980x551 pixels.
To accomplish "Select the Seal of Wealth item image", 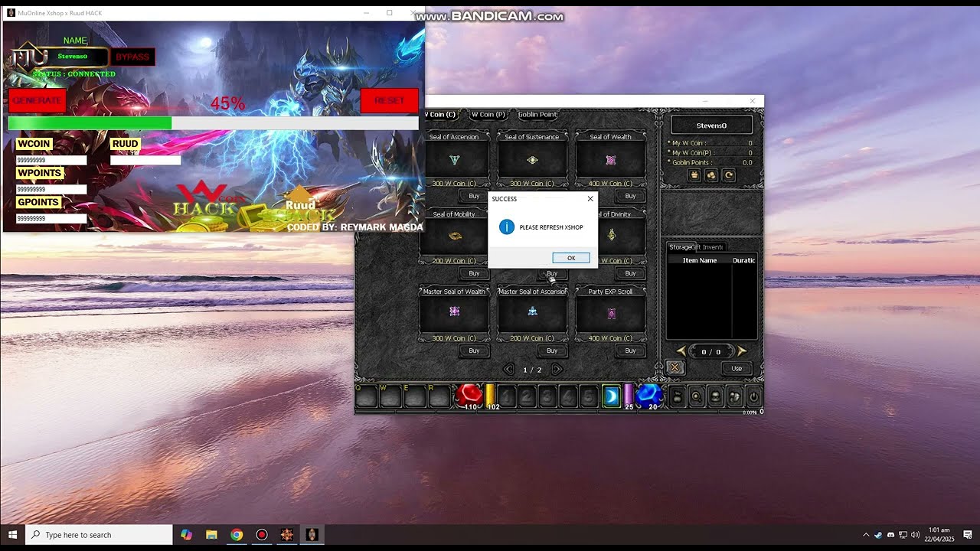I will (610, 160).
